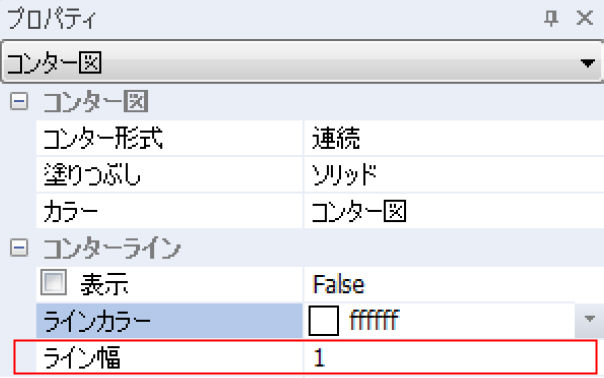Viewport: 604px width, 378px height.
Task: Collapse the コンター図 property group
Action: tap(19, 102)
